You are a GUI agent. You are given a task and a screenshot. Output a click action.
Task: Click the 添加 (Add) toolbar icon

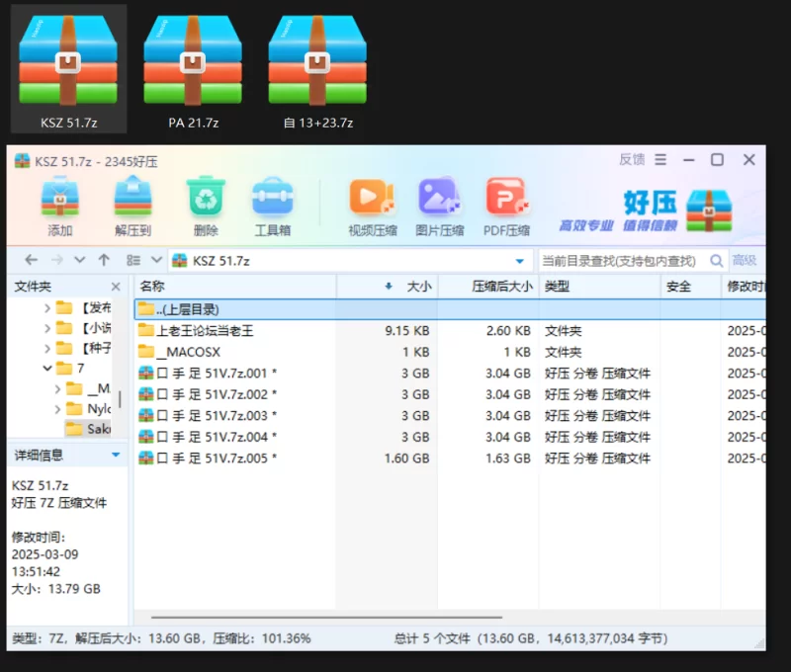click(60, 207)
